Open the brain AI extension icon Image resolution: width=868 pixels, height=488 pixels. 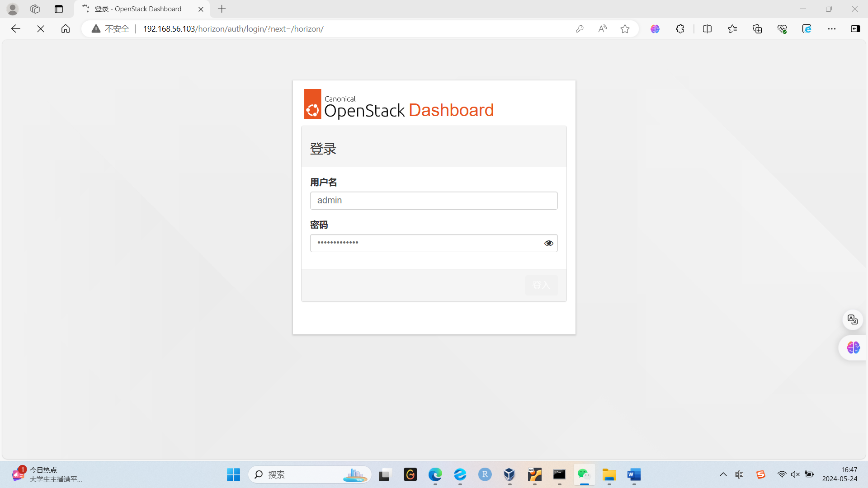click(655, 29)
